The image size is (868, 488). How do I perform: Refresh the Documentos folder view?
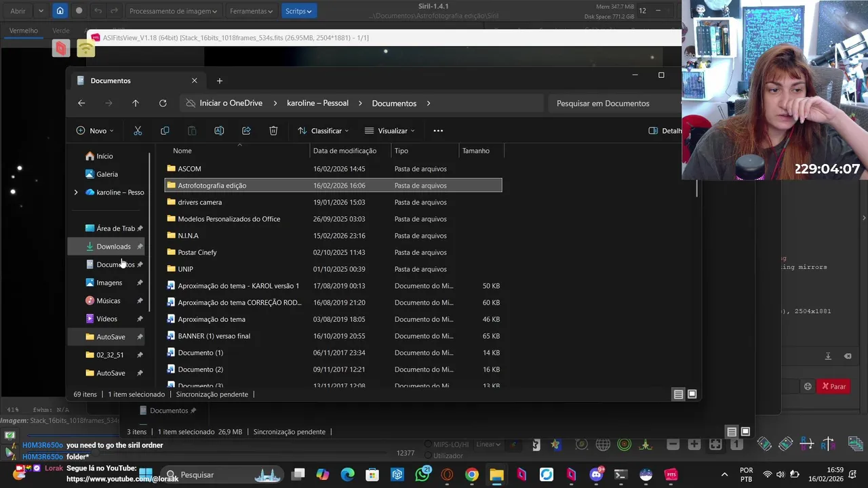click(163, 103)
